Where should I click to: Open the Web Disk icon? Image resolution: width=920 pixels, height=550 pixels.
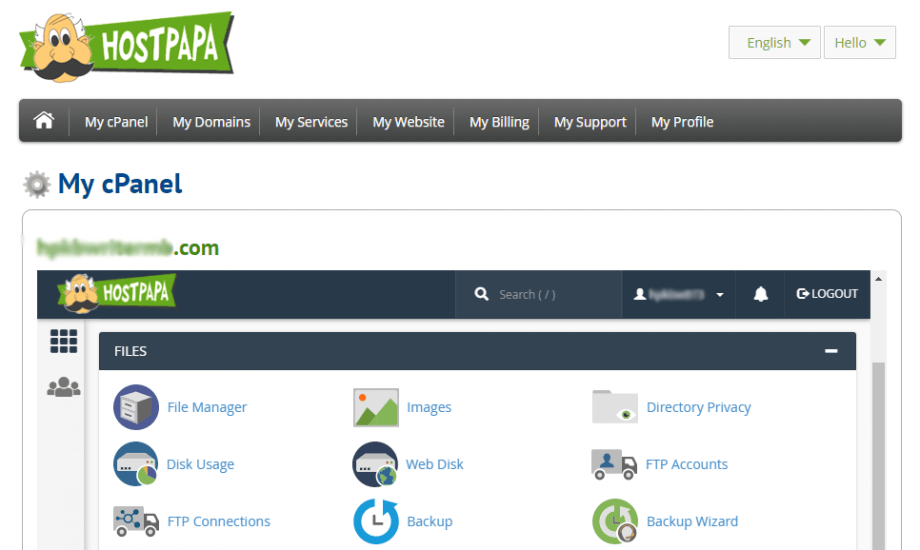(376, 464)
